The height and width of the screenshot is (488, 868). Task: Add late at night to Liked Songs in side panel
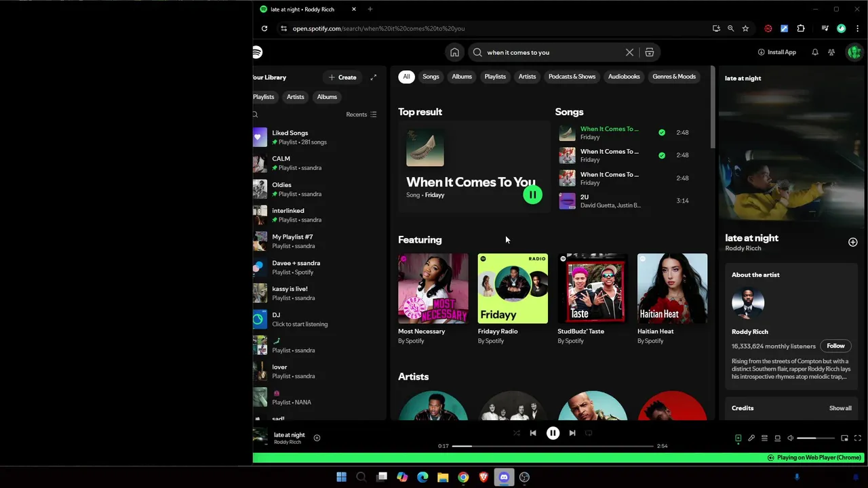pyautogui.click(x=852, y=242)
